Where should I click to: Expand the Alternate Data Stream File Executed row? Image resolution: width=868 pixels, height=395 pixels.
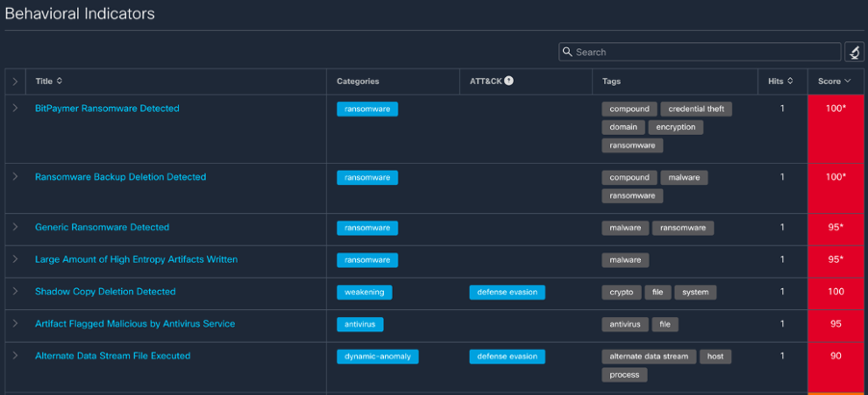coord(15,356)
